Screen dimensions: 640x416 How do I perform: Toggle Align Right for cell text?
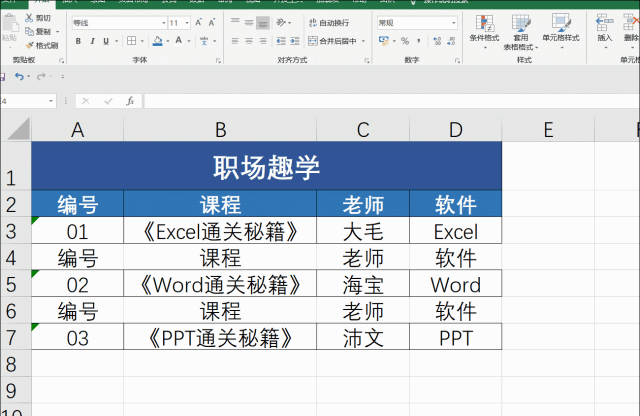pyautogui.click(x=263, y=41)
